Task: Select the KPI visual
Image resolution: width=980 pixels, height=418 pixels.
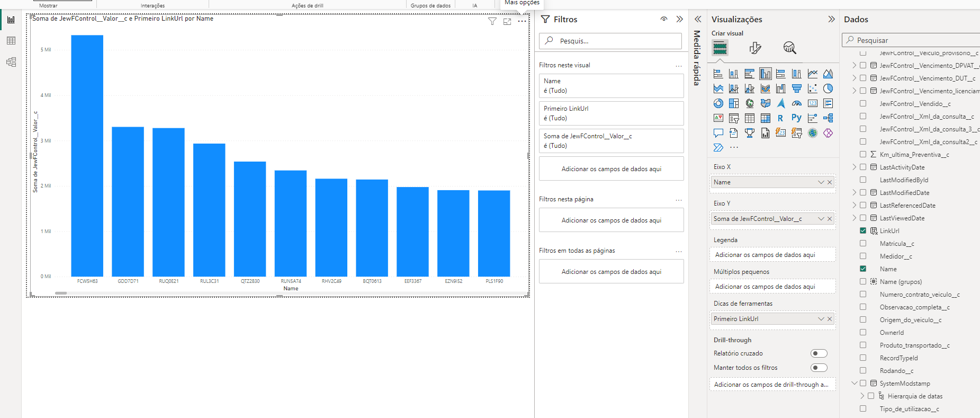Action: coord(718,118)
